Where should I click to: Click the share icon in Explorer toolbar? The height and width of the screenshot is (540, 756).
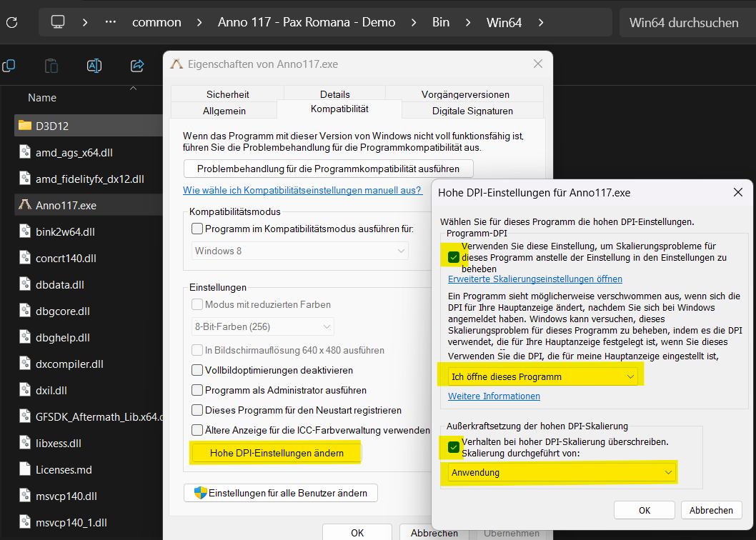[137, 66]
